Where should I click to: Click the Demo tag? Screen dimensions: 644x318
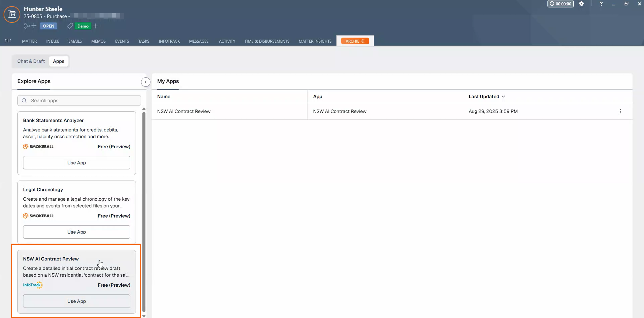[x=83, y=26]
